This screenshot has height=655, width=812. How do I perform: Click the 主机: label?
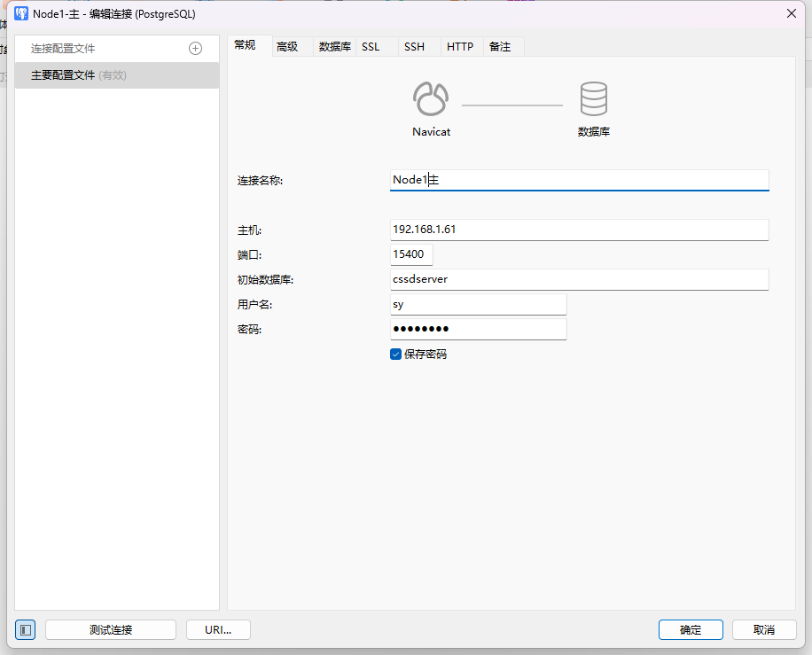[x=249, y=230]
